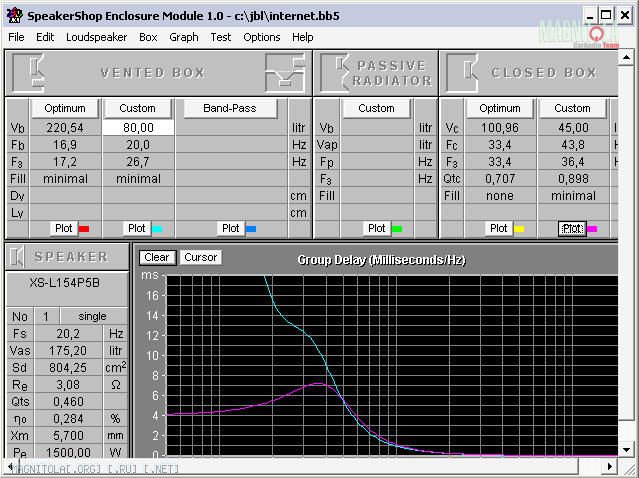
Task: Click the green plot color swatch
Action: click(397, 229)
